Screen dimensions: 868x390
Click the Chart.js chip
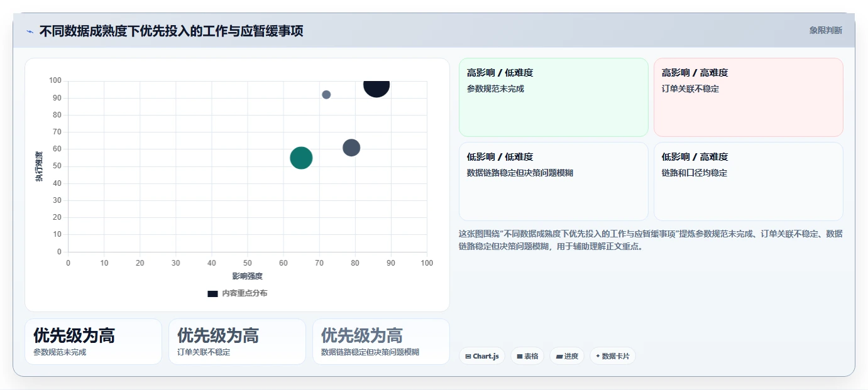(482, 356)
